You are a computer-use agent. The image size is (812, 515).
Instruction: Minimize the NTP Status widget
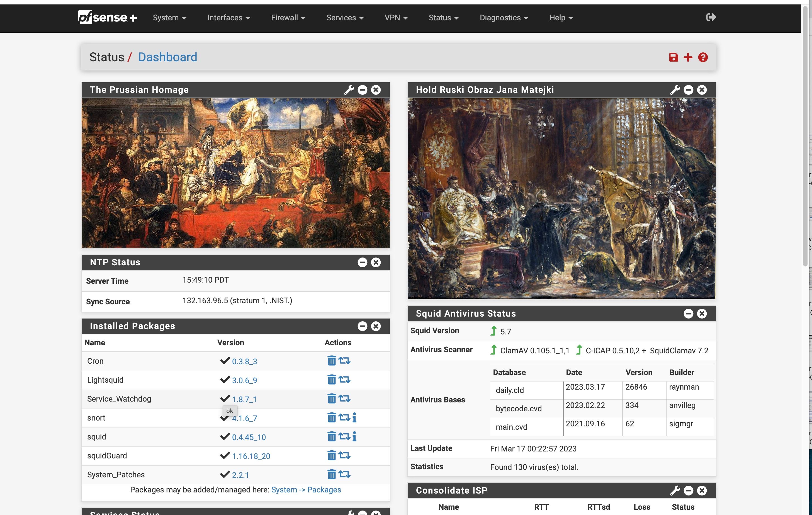[363, 263]
